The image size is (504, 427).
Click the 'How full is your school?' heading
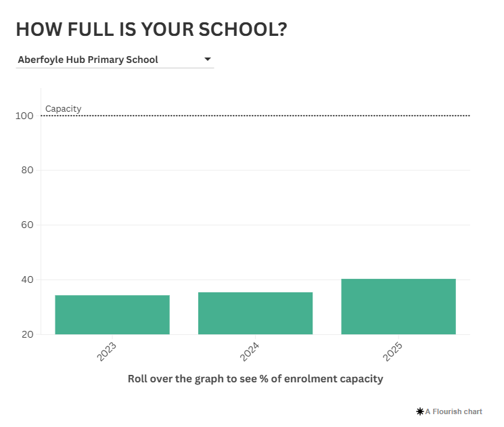click(x=151, y=29)
